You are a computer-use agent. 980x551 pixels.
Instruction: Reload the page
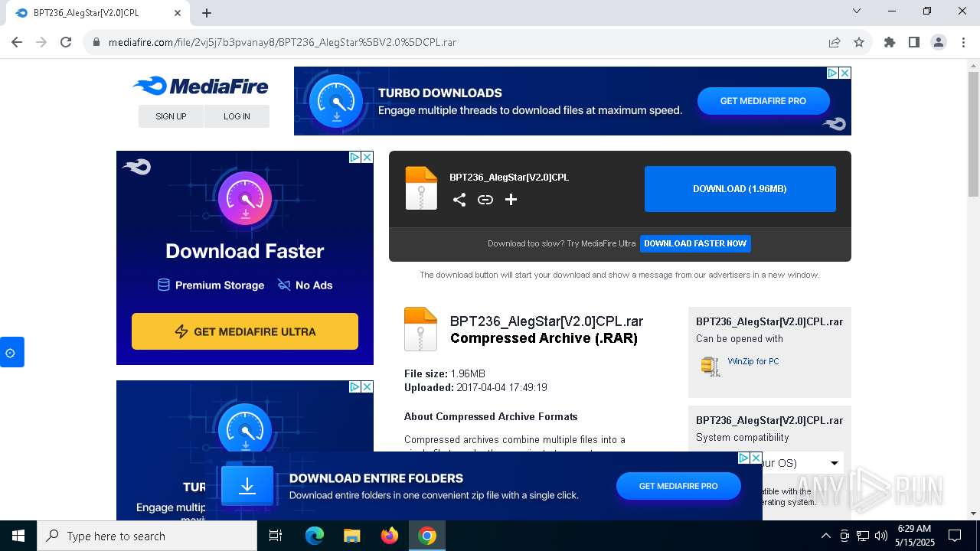pyautogui.click(x=66, y=42)
